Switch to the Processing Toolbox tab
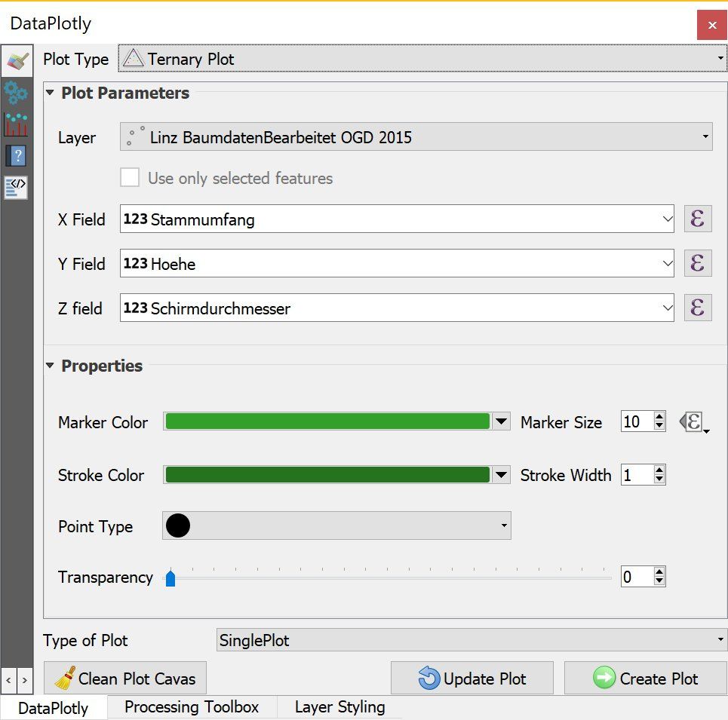This screenshot has height=720, width=728. [x=192, y=707]
